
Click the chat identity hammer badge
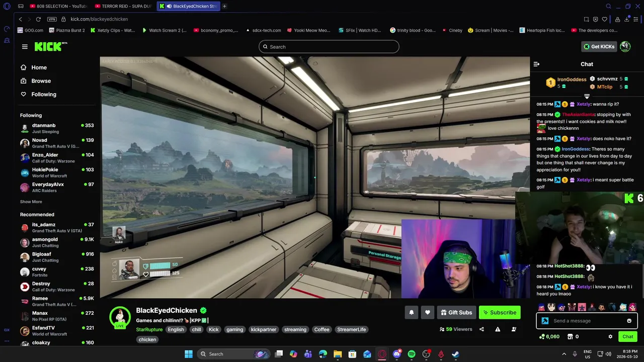(545, 321)
